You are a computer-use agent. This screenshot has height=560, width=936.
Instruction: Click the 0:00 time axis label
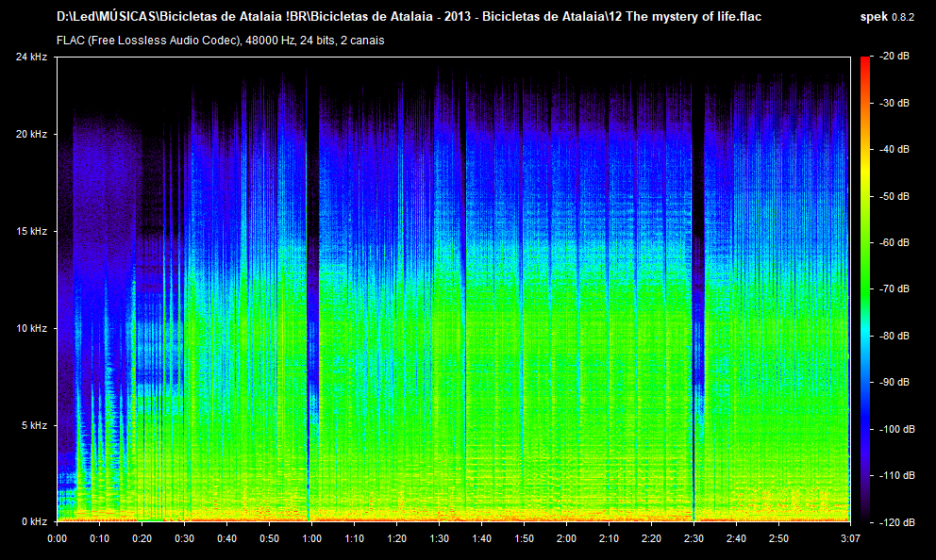(x=58, y=538)
